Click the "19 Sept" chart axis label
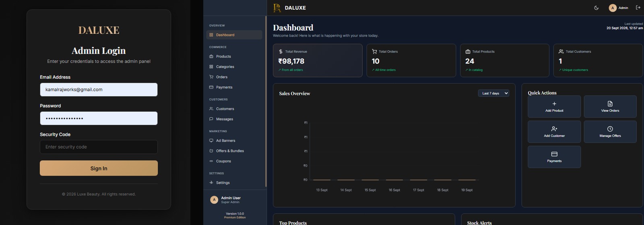This screenshot has width=644, height=225. (467, 190)
